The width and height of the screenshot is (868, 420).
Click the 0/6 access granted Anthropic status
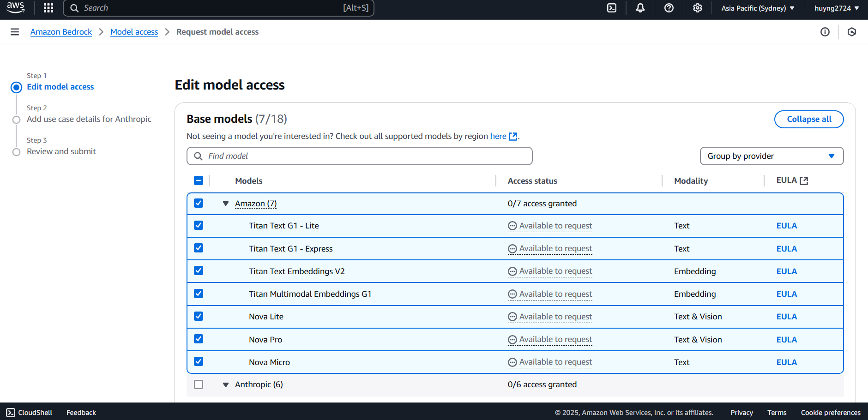tap(542, 384)
